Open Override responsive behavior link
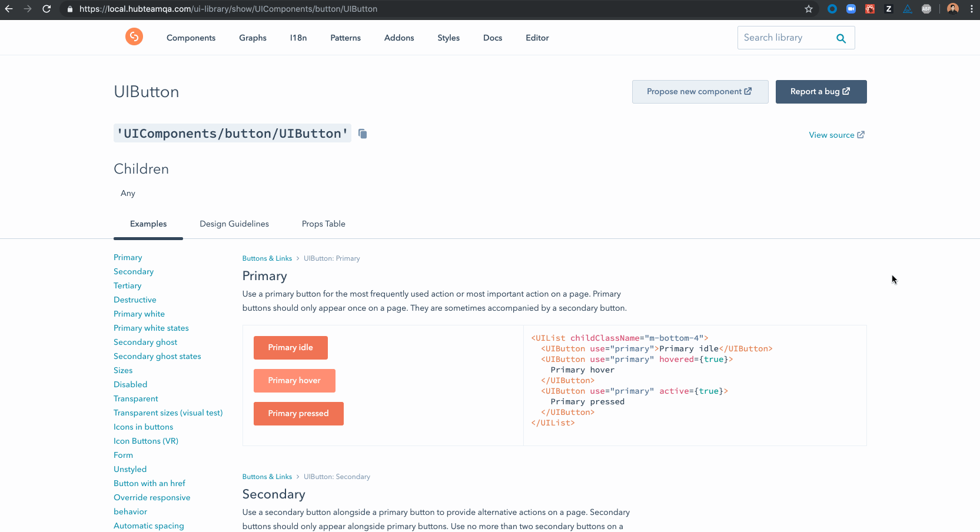 tap(152, 504)
